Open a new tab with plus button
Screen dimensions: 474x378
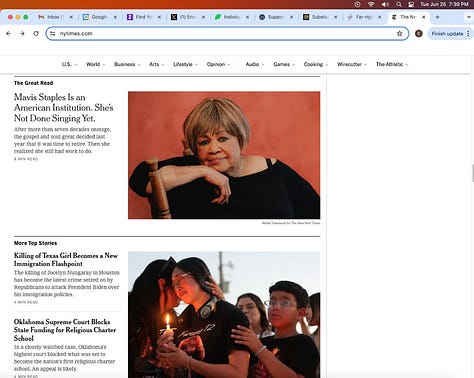pos(437,17)
